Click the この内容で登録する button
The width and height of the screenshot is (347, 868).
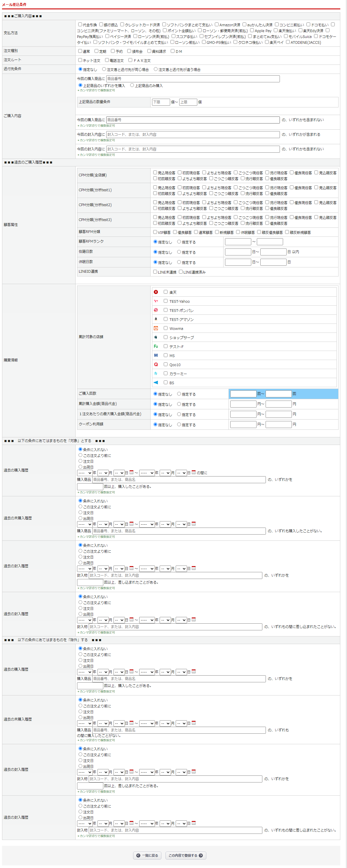click(x=185, y=855)
